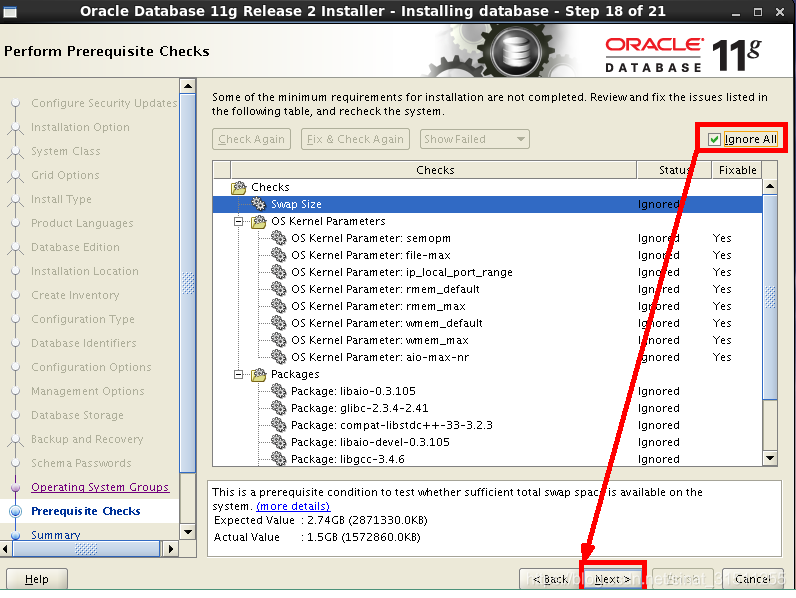This screenshot has width=796, height=598.
Task: Open the more details link
Action: point(293,506)
